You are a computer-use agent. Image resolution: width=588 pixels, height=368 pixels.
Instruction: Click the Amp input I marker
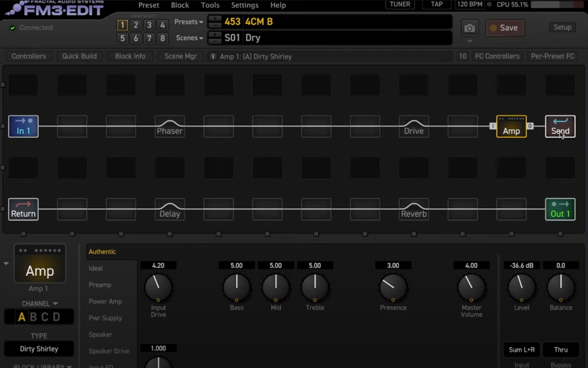(x=492, y=126)
